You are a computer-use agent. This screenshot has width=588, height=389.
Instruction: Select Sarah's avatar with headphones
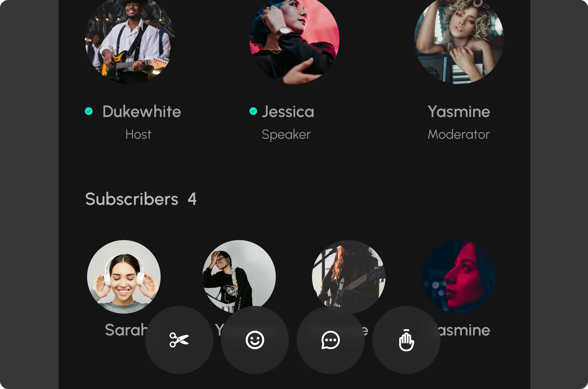(124, 277)
